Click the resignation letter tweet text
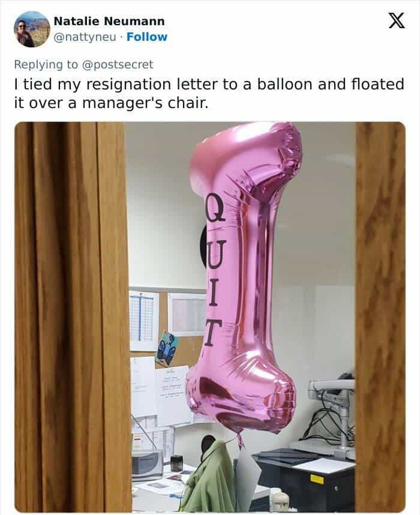420x515 pixels. pyautogui.click(x=209, y=94)
